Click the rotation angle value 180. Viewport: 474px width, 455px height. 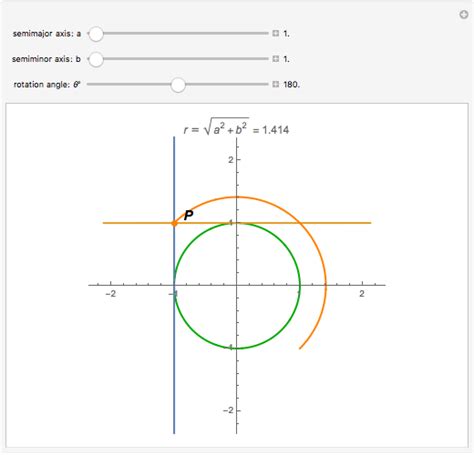[292, 85]
